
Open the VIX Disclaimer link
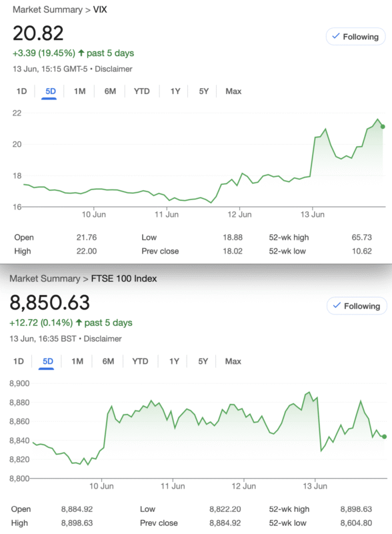tap(113, 69)
